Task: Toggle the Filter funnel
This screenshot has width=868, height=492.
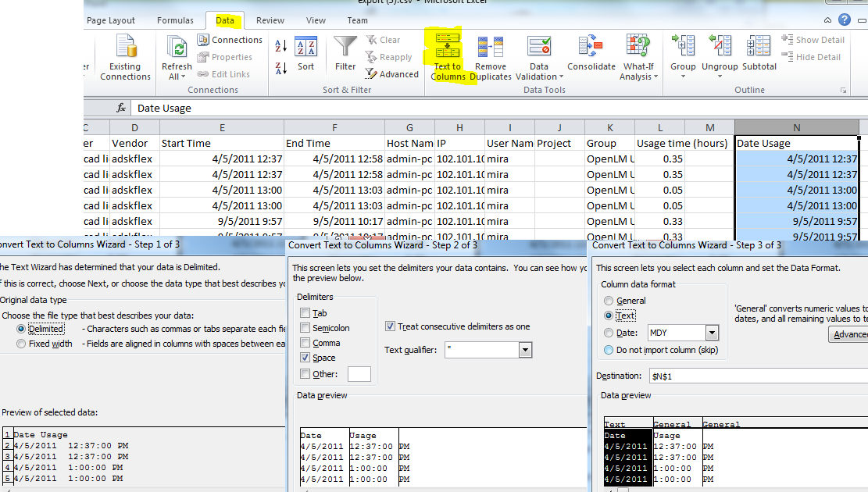Action: coord(345,54)
